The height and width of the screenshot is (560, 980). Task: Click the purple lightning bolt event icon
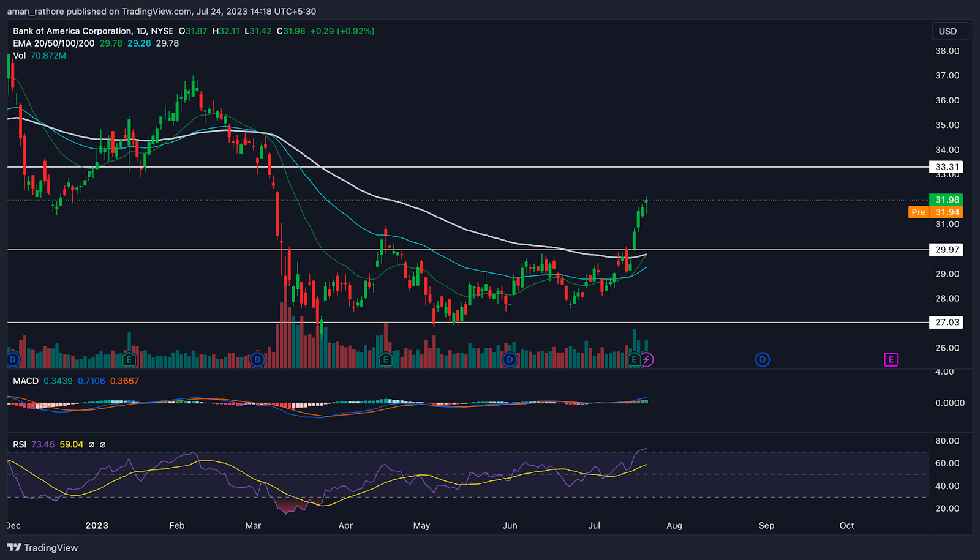647,359
